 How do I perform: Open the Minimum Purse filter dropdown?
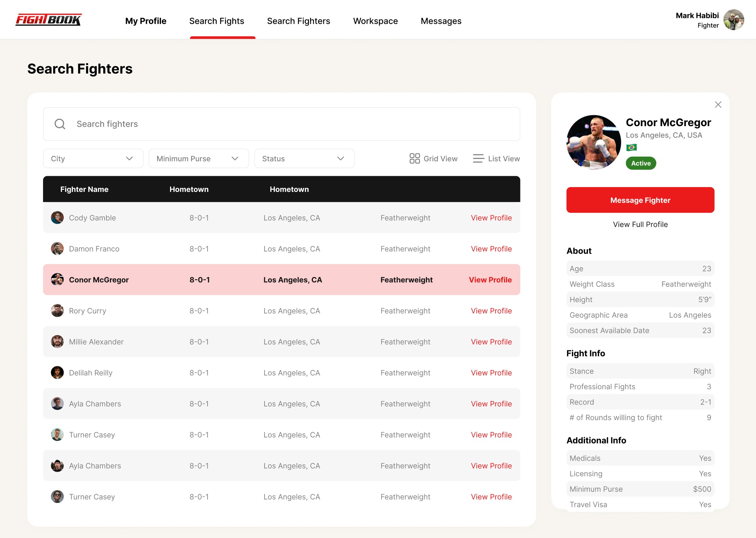point(199,159)
